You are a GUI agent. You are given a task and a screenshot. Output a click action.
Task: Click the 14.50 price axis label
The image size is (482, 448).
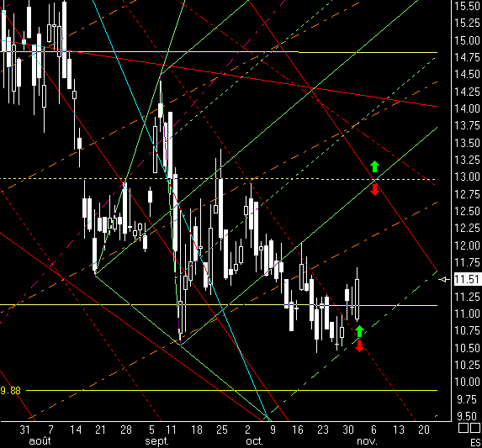[x=467, y=75]
